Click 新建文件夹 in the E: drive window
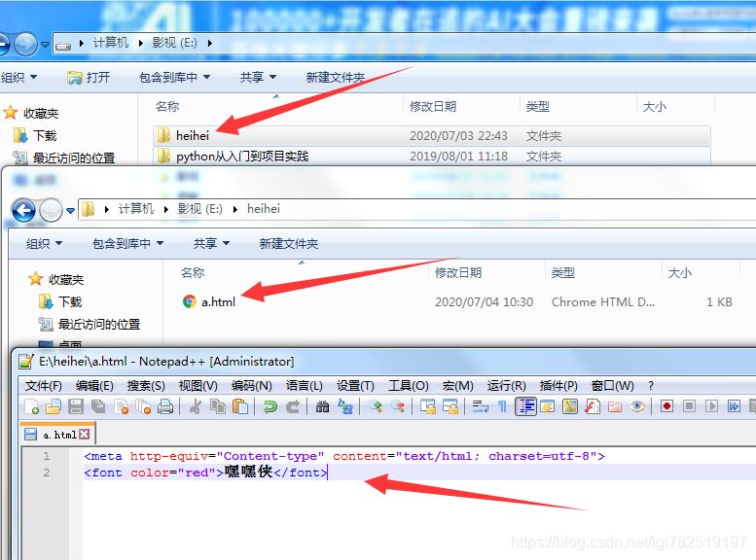Screen dimensions: 756x560 336,77
